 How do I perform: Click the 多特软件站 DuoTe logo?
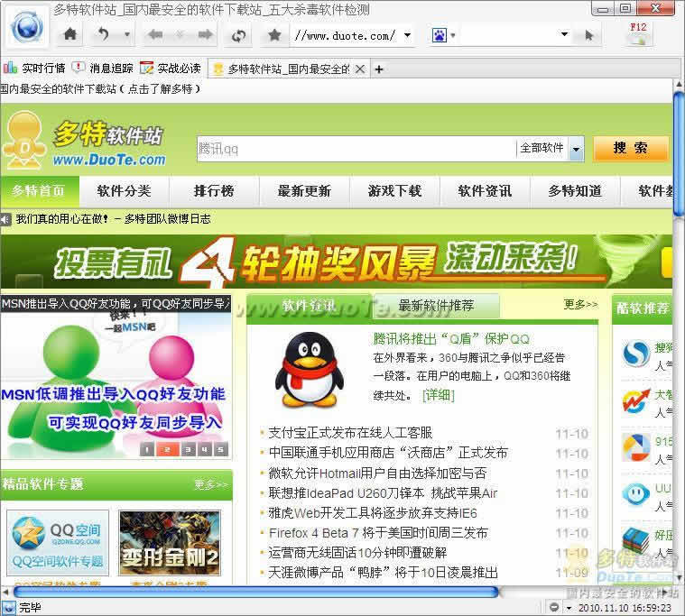tap(85, 141)
